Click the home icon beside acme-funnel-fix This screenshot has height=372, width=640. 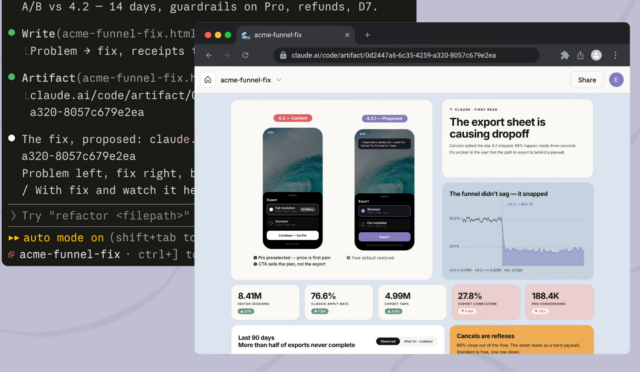coord(208,80)
